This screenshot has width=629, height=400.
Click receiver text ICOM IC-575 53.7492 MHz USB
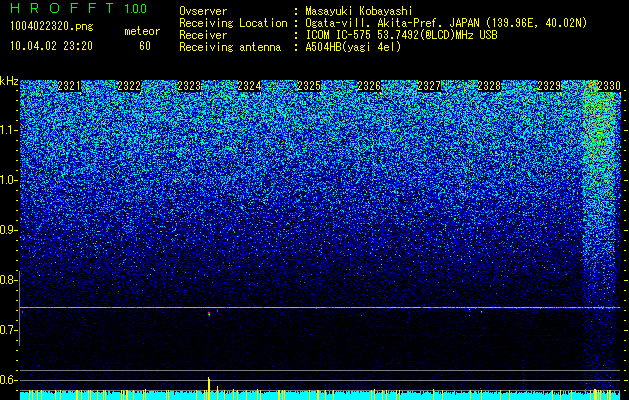point(401,35)
